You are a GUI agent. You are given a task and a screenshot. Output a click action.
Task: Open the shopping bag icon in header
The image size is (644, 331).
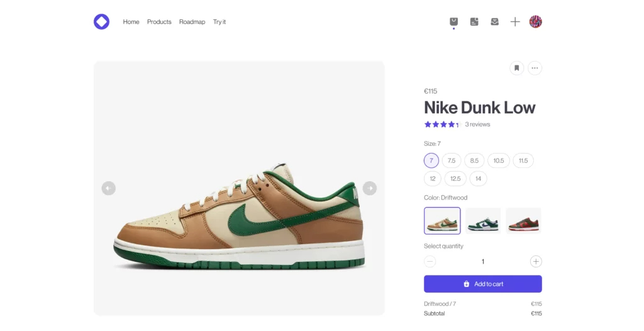coord(453,21)
